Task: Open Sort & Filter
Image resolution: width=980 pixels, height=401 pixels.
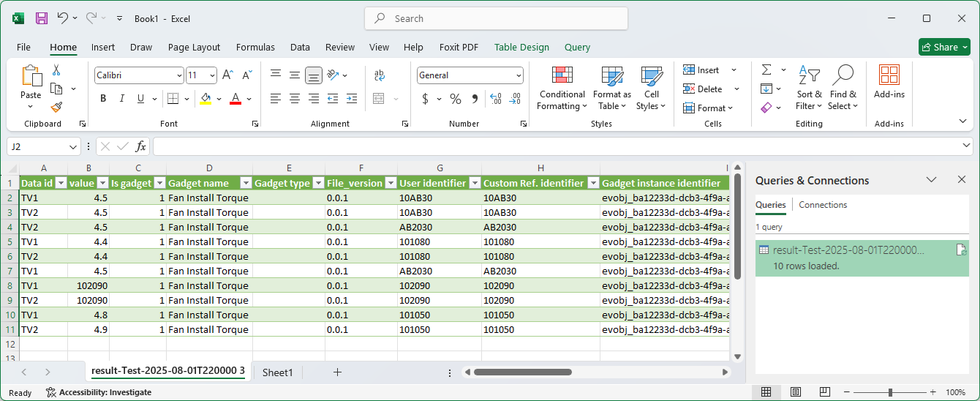Action: click(810, 88)
